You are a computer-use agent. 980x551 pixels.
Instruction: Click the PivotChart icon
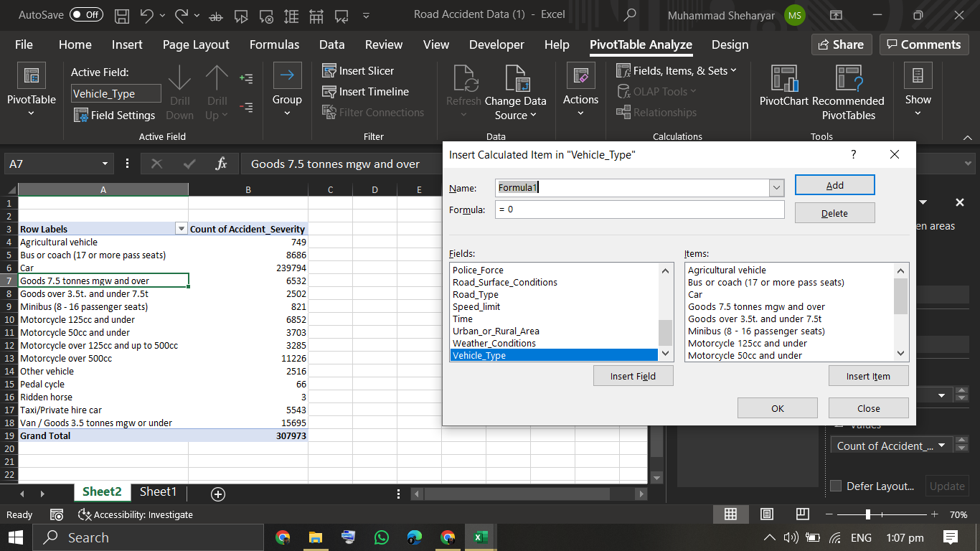(x=783, y=77)
